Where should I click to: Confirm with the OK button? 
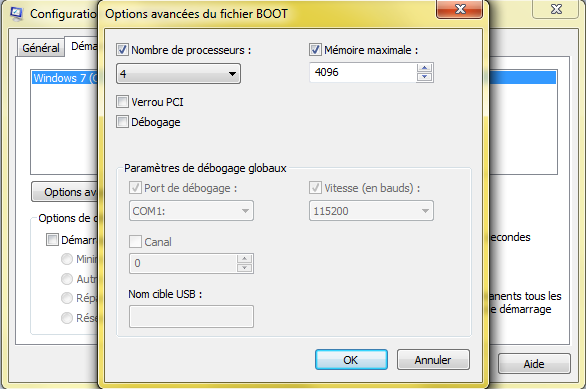[351, 360]
